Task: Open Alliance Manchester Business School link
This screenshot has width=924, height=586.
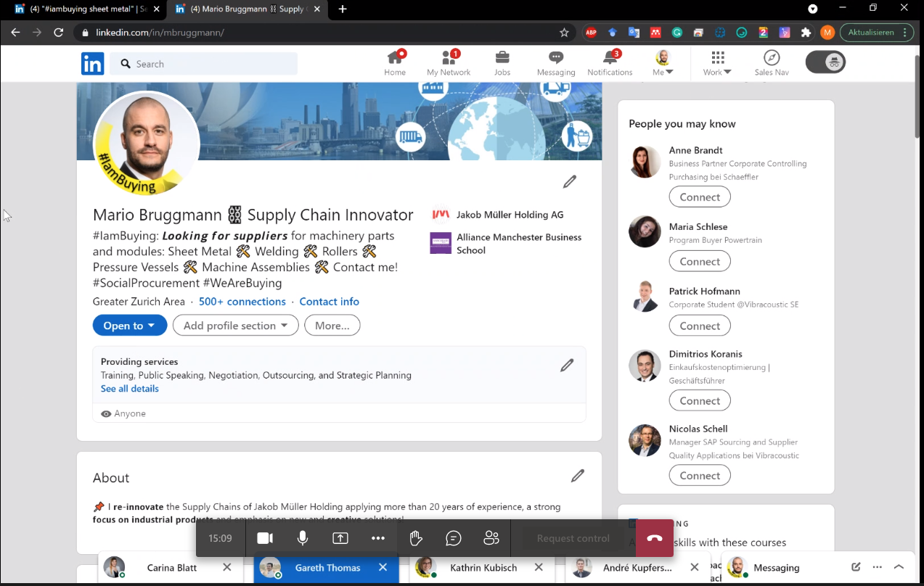Action: pyautogui.click(x=506, y=244)
